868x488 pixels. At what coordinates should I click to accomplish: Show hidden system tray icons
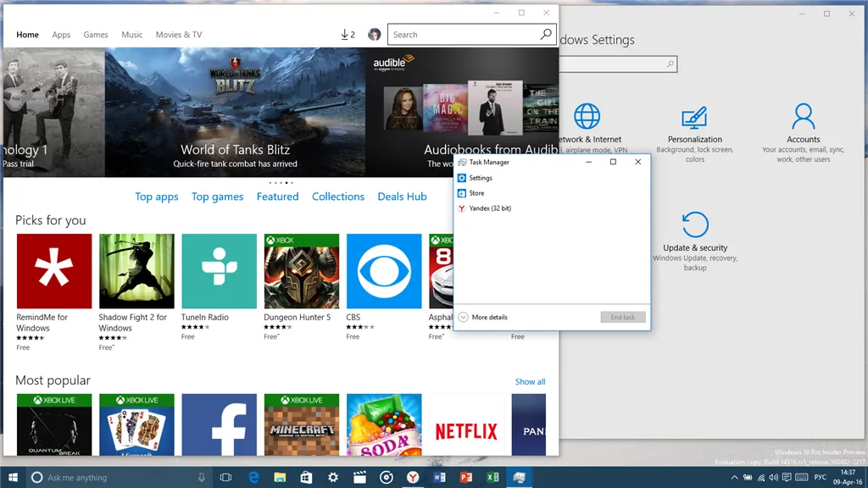(734, 477)
